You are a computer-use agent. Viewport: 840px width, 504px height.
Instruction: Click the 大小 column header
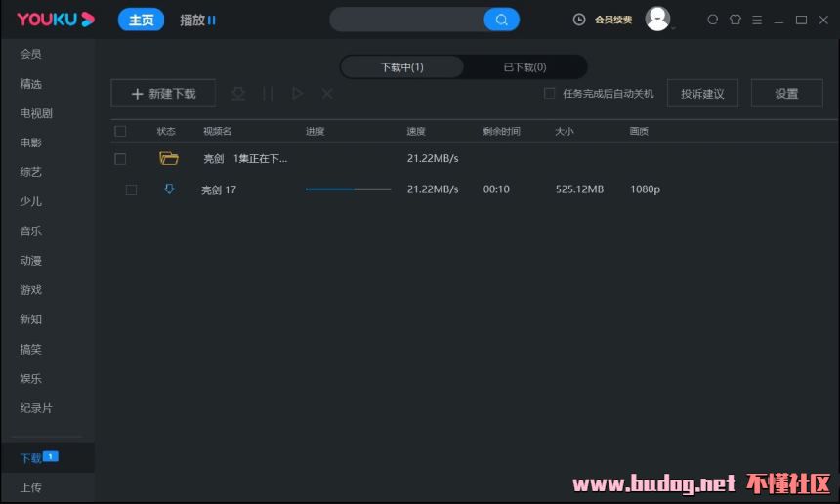[565, 131]
